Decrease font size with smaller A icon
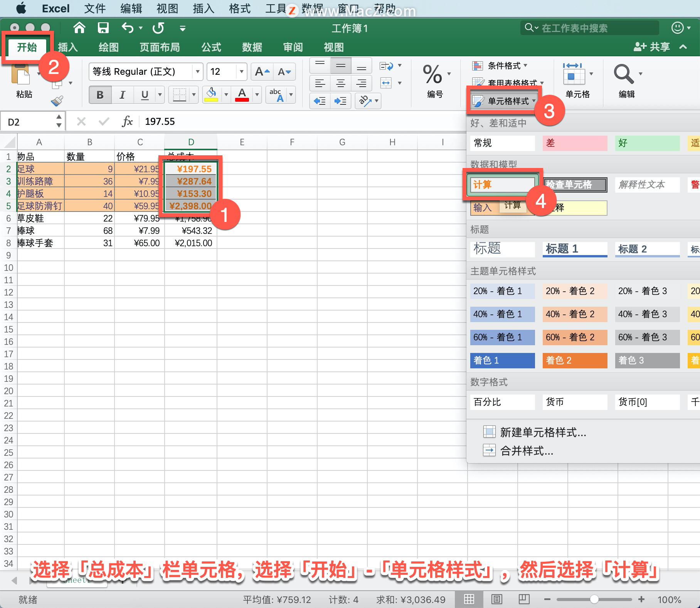This screenshot has height=608, width=700. tap(284, 72)
